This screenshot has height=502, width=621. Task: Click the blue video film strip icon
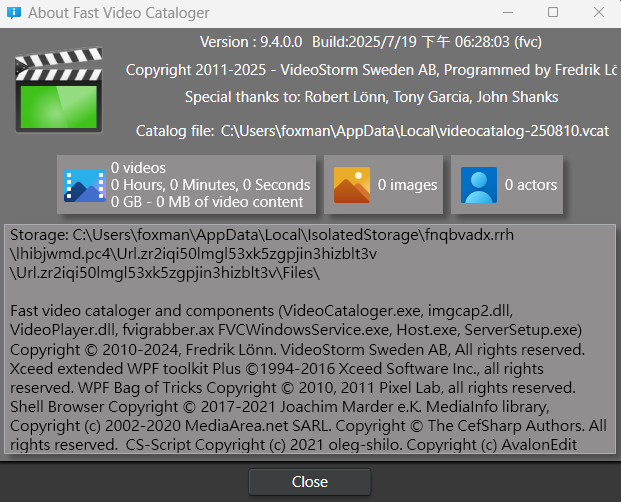(85, 185)
